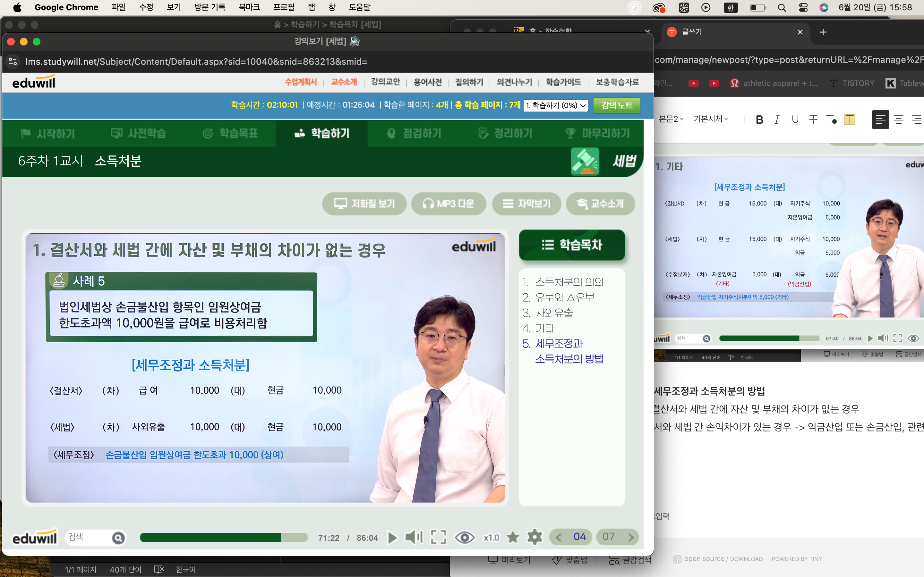Image resolution: width=924 pixels, height=577 pixels.
Task: Click the search magnifier in player
Action: point(118,538)
